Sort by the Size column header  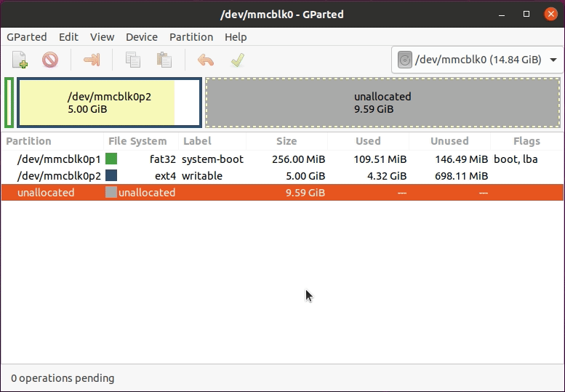286,141
